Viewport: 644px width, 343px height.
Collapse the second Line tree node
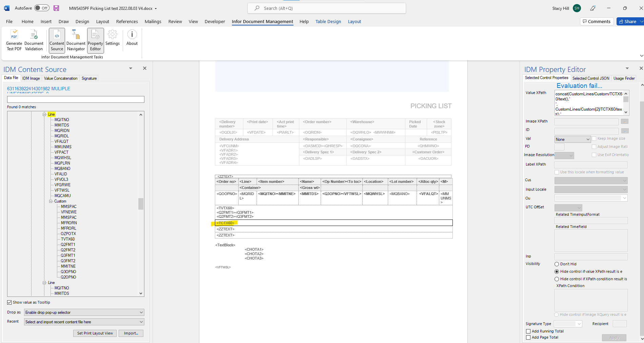click(44, 283)
